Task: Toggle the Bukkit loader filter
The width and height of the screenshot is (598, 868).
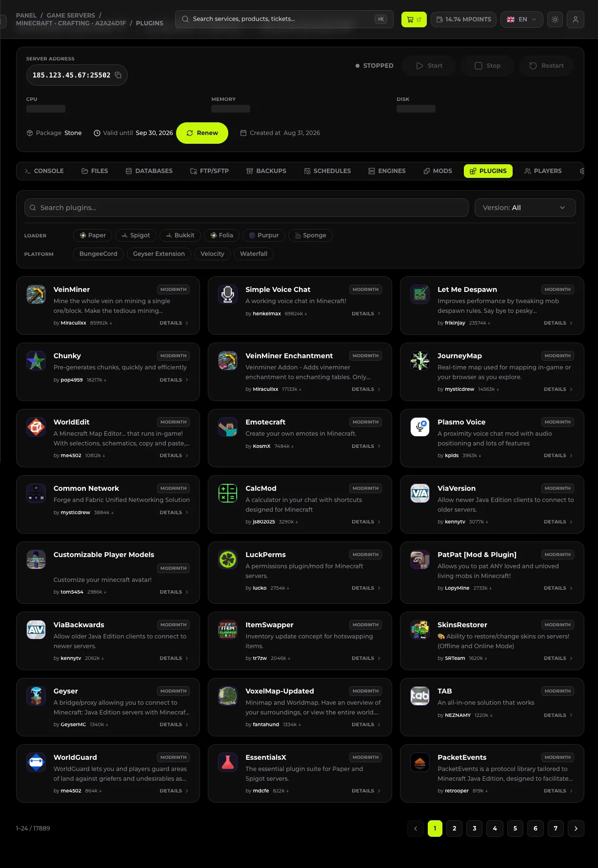Action: tap(180, 235)
